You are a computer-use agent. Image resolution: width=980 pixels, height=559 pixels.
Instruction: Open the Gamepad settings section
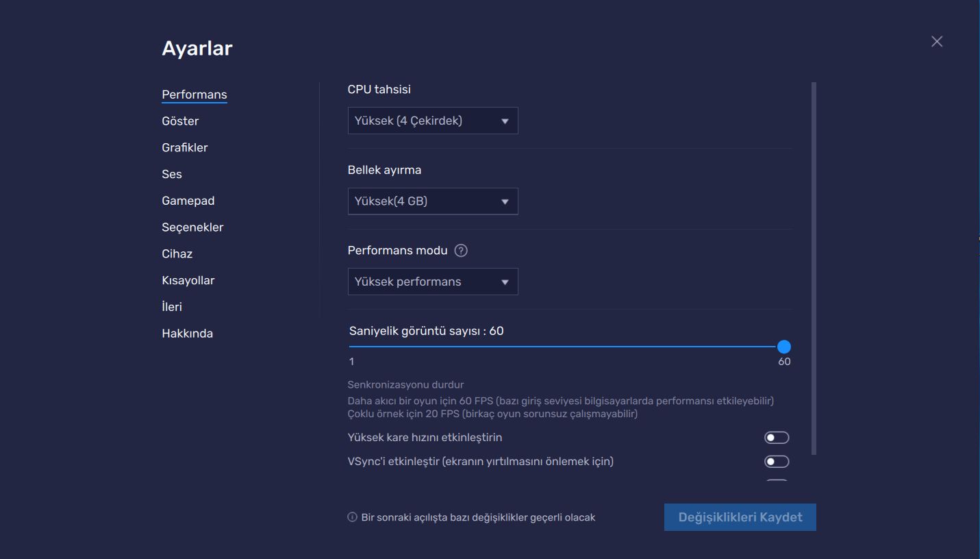coord(188,201)
